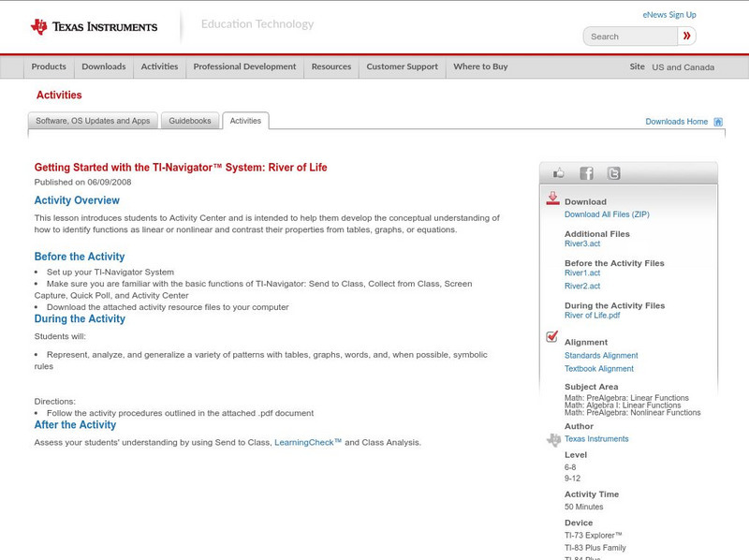Open the Downloads menu
Screen dimensions: 749x560
(104, 66)
